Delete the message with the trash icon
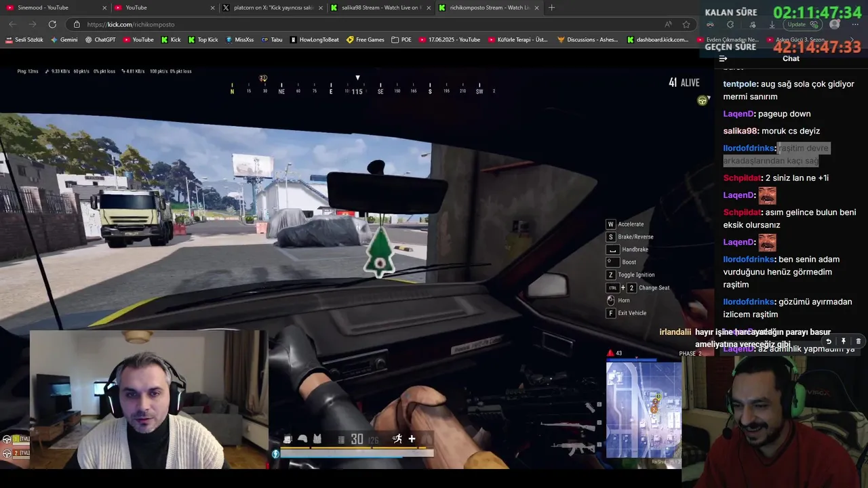Viewport: 868px width, 488px height. pos(858,342)
